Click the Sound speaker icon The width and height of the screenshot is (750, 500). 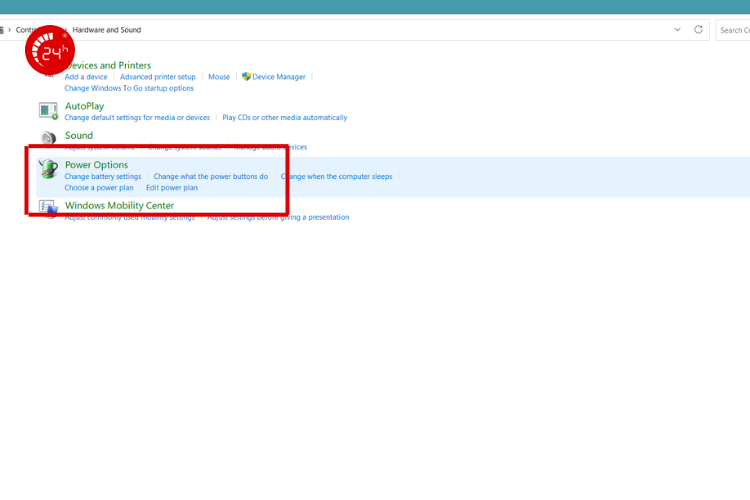point(48,139)
